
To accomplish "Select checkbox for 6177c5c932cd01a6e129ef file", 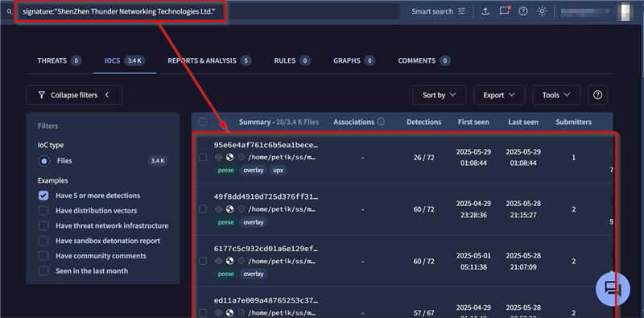I will pyautogui.click(x=203, y=261).
